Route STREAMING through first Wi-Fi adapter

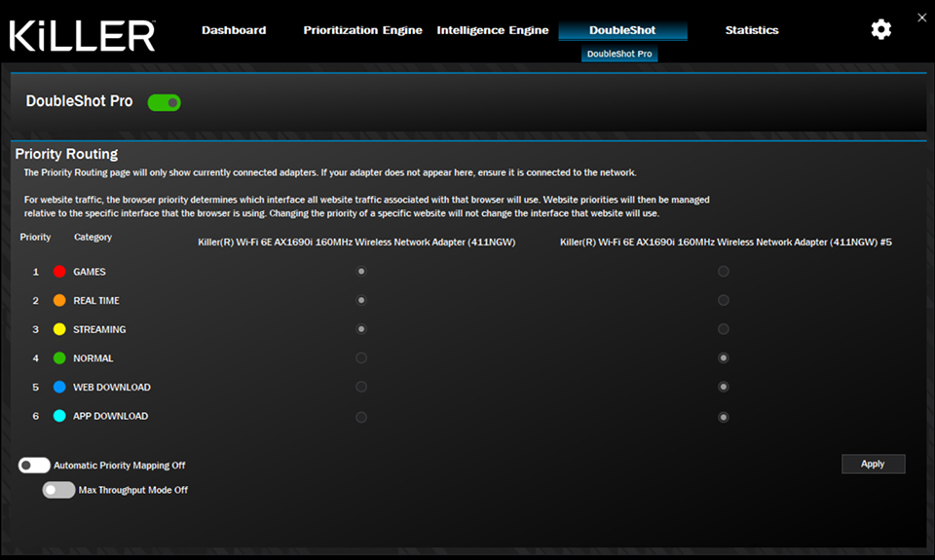tap(360, 329)
